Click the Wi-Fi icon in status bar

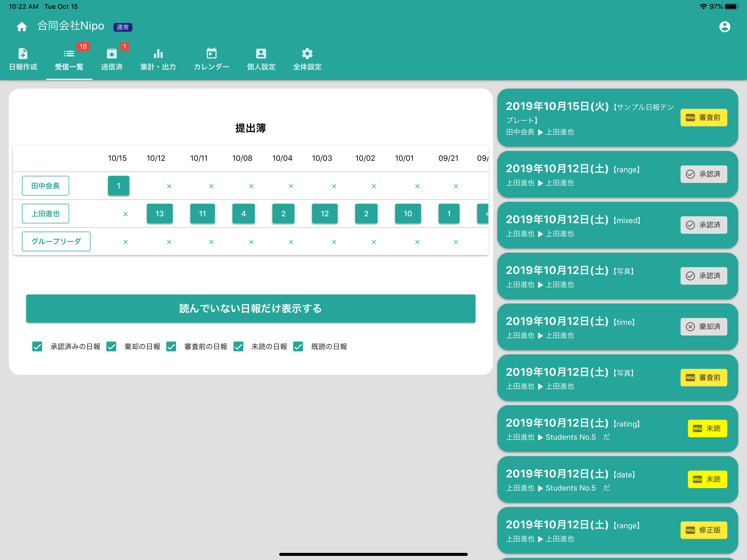click(703, 6)
